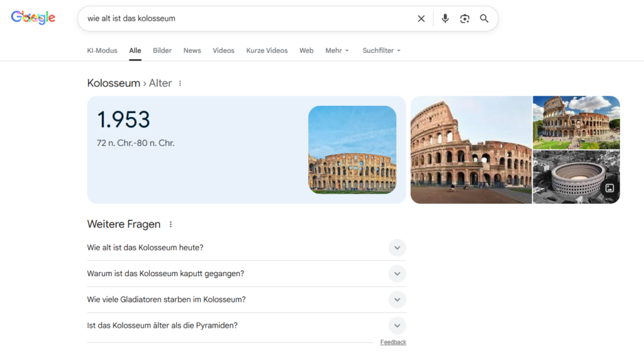Click the Google logo

click(33, 18)
